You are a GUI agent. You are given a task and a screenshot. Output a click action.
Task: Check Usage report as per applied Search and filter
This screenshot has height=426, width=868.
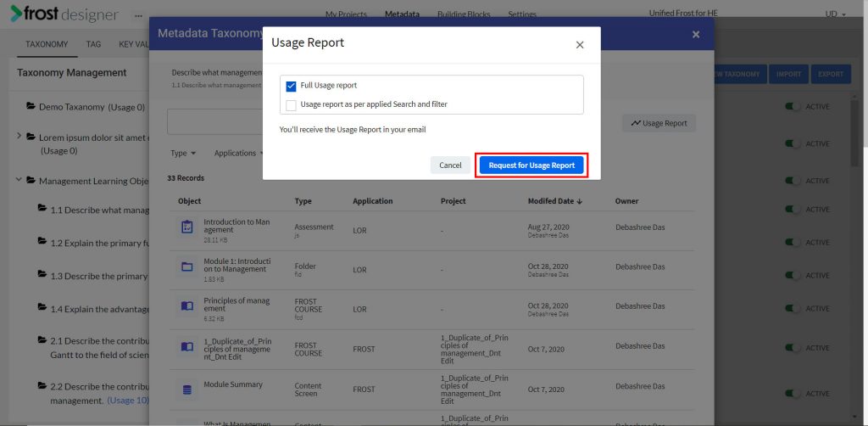pos(292,104)
